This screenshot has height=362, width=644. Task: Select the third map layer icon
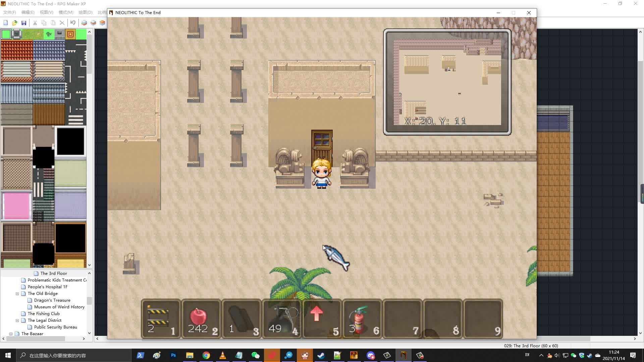tap(102, 23)
